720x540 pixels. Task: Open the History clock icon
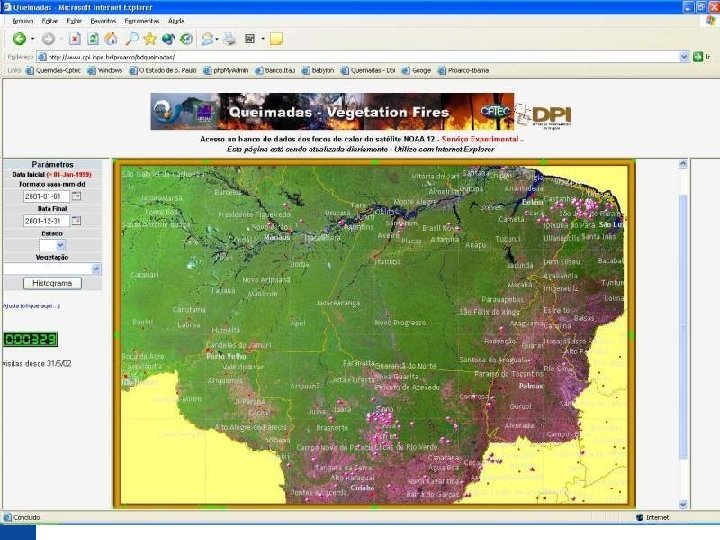(186, 39)
